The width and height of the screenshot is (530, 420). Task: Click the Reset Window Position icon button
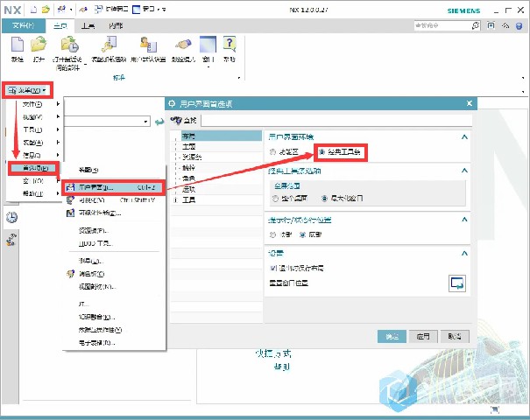[457, 283]
